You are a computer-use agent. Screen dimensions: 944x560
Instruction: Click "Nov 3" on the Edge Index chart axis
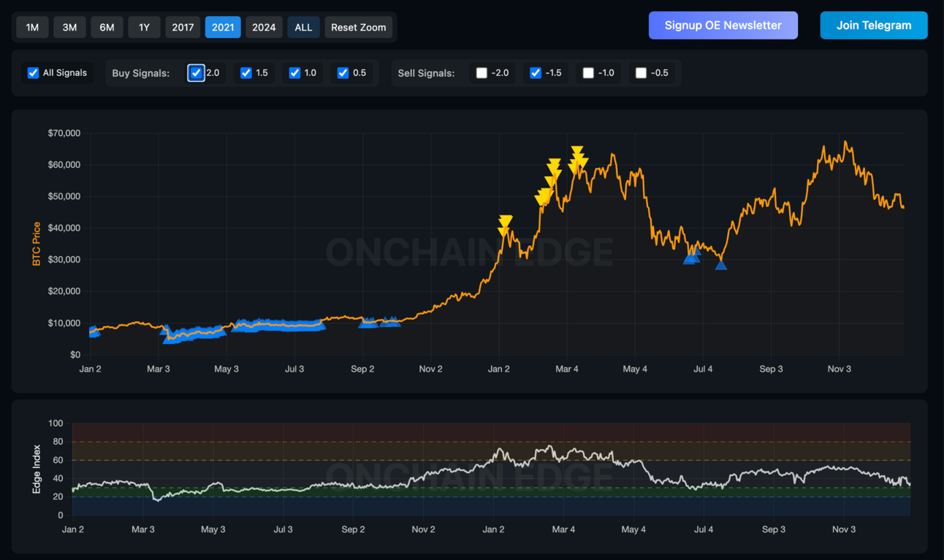click(x=844, y=529)
